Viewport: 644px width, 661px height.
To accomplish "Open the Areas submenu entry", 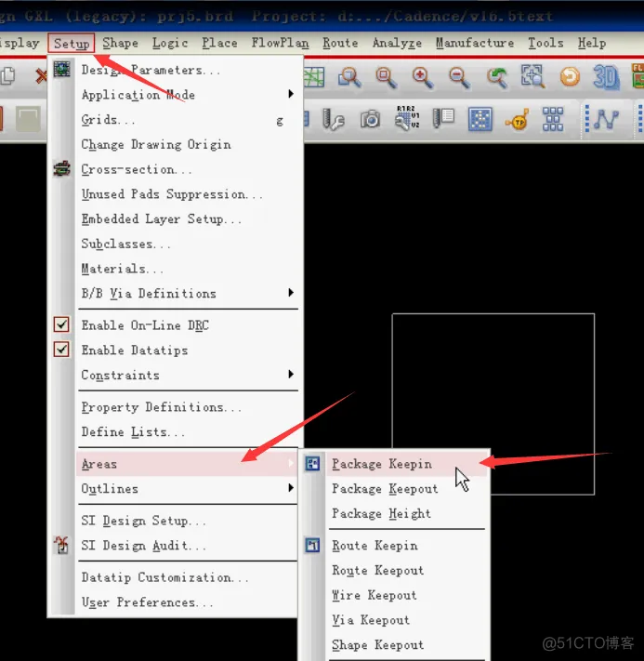I will coord(187,464).
